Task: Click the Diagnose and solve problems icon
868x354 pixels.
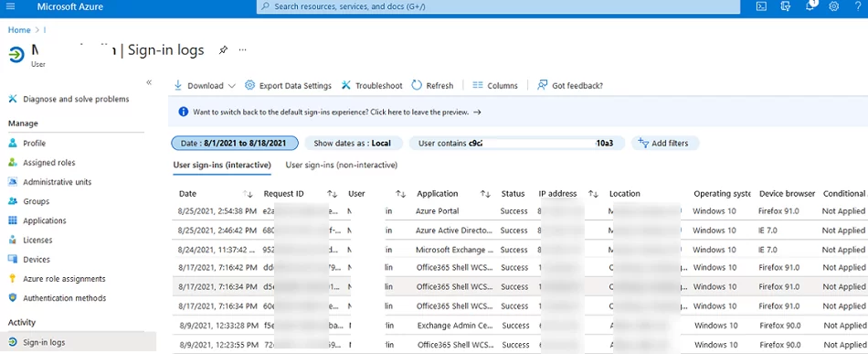Action: pos(13,99)
